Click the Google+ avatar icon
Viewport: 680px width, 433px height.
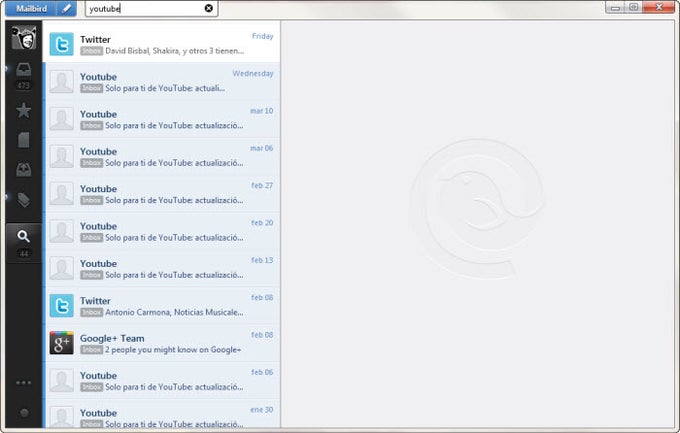click(x=62, y=343)
